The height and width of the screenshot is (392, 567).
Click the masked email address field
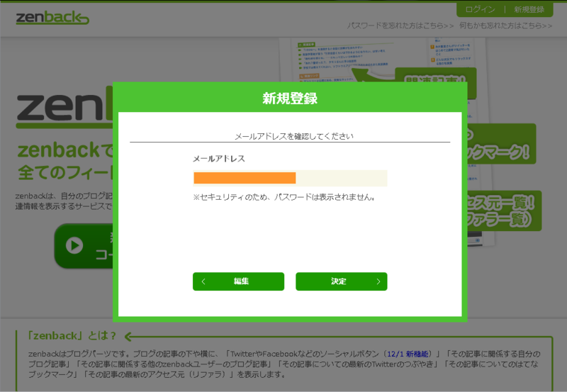point(290,179)
